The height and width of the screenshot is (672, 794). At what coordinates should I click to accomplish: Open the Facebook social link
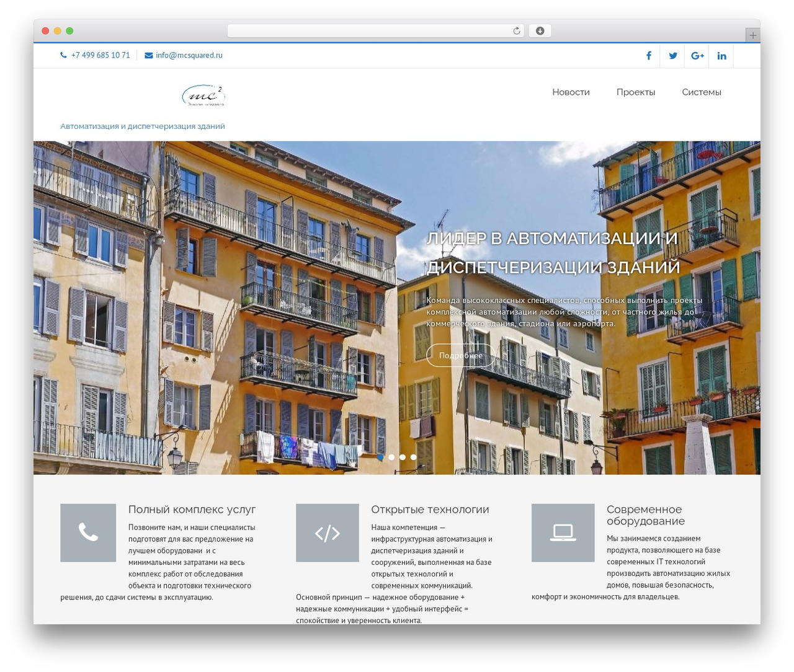(x=648, y=56)
